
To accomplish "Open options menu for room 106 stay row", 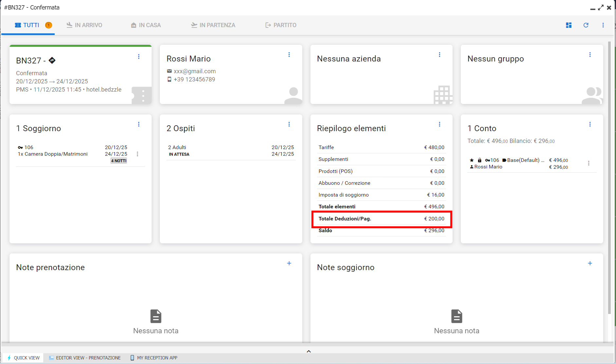I will 138,154.
